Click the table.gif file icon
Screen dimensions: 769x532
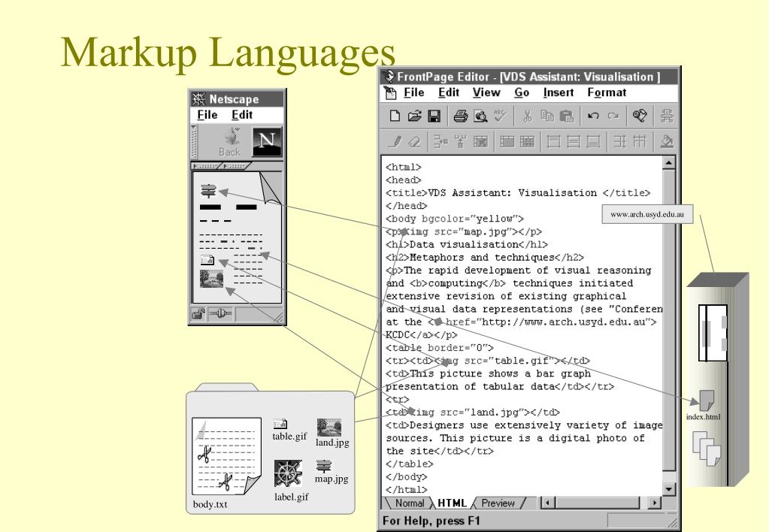[x=280, y=424]
